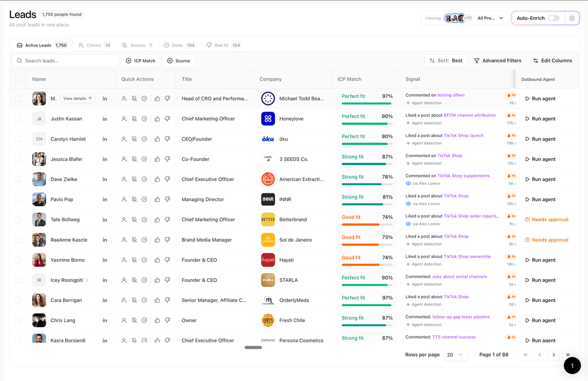Click thumbs up for Jessica Blafer
This screenshot has height=381, width=588.
pos(157,159)
